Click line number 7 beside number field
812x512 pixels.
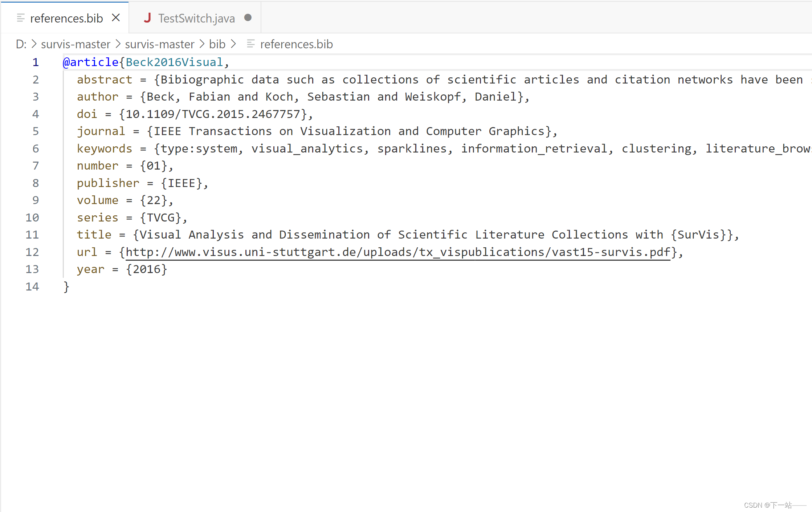[x=35, y=166]
